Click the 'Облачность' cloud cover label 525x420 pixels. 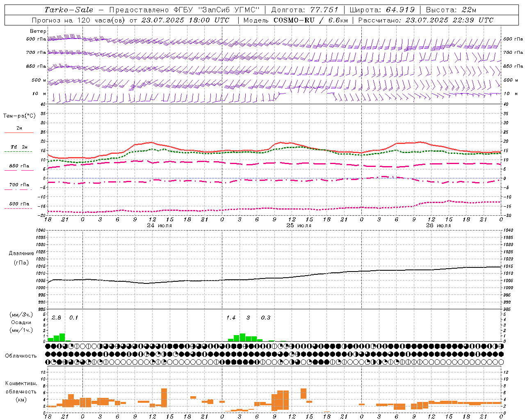(x=21, y=356)
